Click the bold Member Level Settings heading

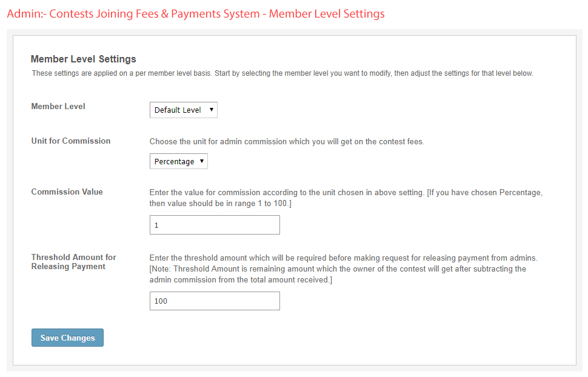tap(83, 59)
